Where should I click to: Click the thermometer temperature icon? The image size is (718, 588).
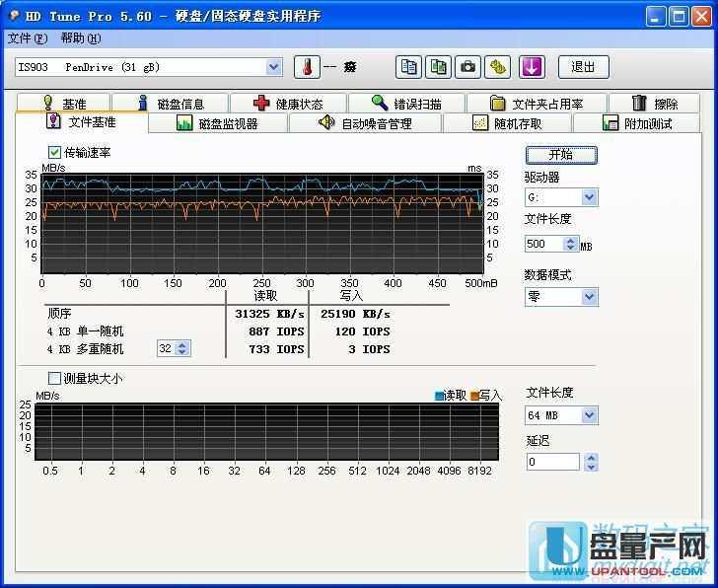pyautogui.click(x=307, y=67)
